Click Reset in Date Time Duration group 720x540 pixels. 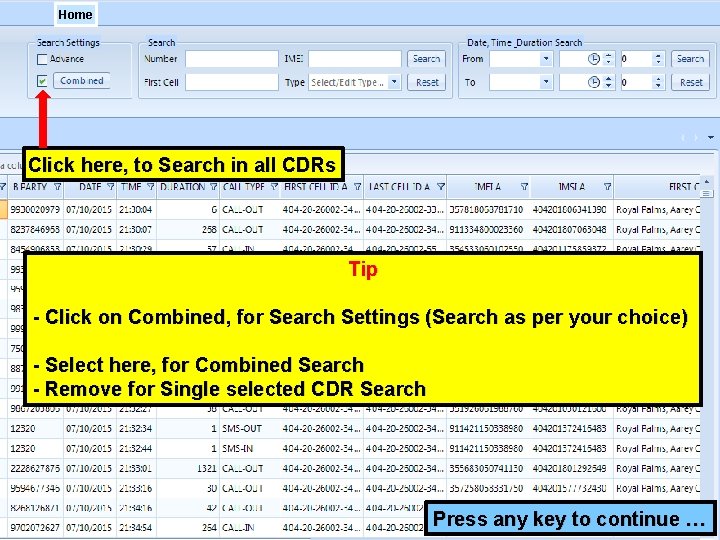point(691,83)
